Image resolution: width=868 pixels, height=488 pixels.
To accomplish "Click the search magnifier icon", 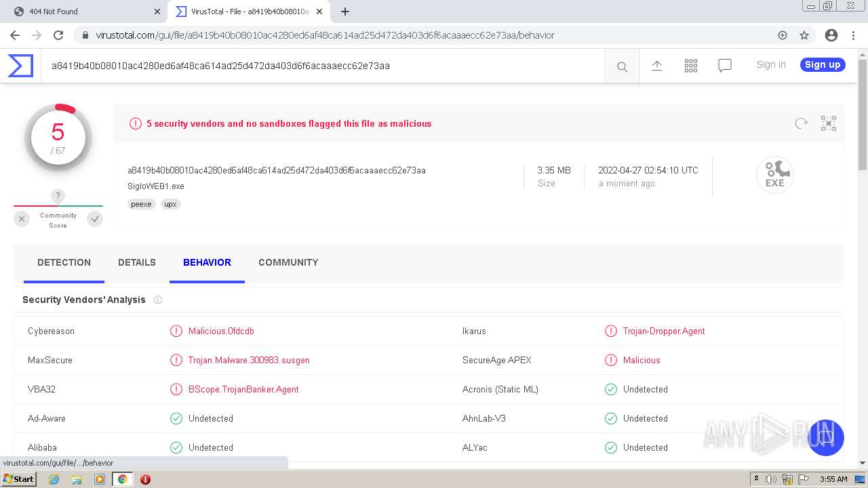I will pos(622,66).
